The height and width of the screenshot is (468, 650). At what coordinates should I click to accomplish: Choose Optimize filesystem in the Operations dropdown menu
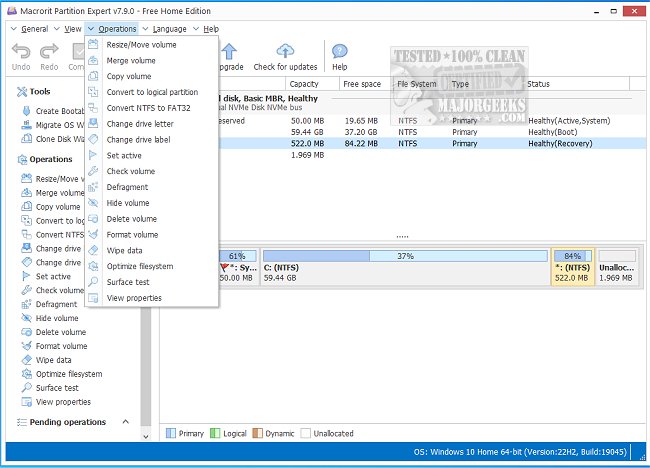[x=139, y=266]
